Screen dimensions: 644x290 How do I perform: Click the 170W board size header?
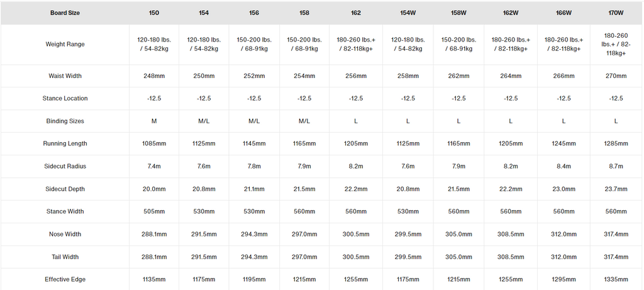point(616,13)
